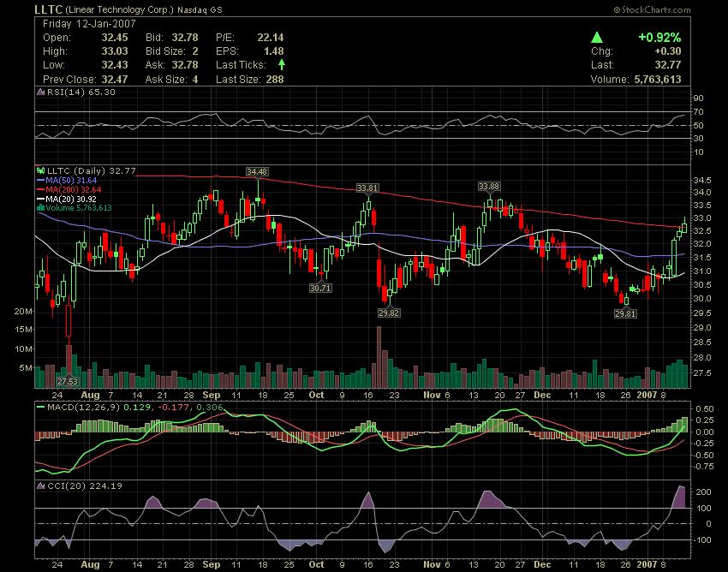Click the Last price 32.77 in header

point(668,65)
